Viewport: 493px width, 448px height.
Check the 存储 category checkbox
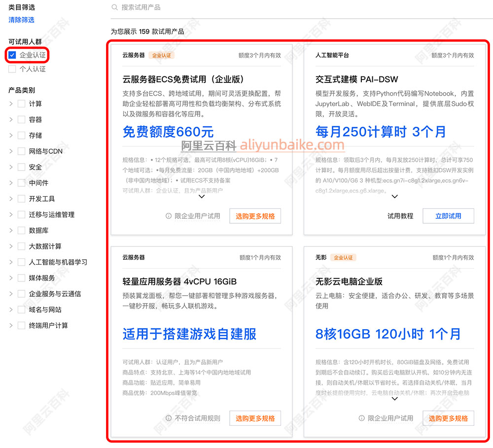[x=21, y=136]
